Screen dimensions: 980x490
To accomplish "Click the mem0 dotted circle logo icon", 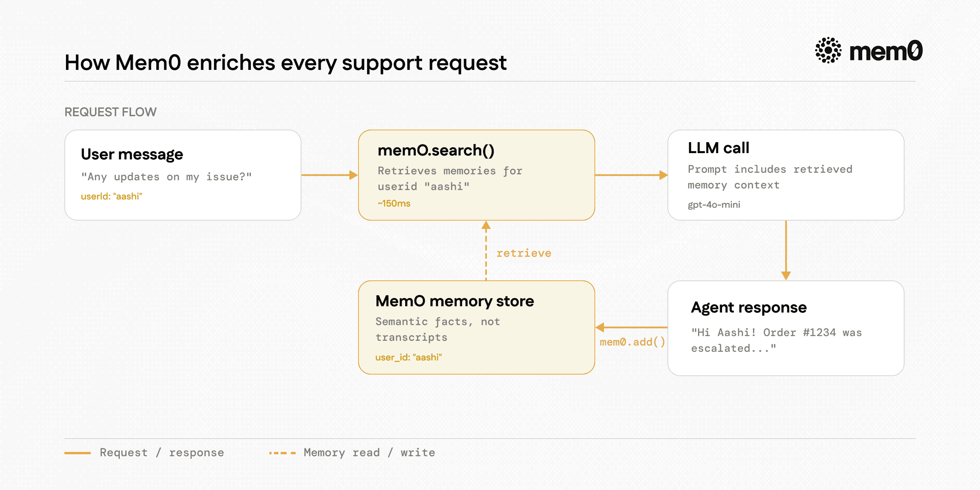I will tap(828, 50).
